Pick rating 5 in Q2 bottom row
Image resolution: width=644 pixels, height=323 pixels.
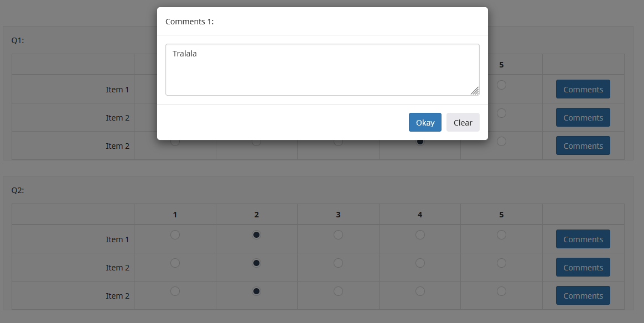501,291
